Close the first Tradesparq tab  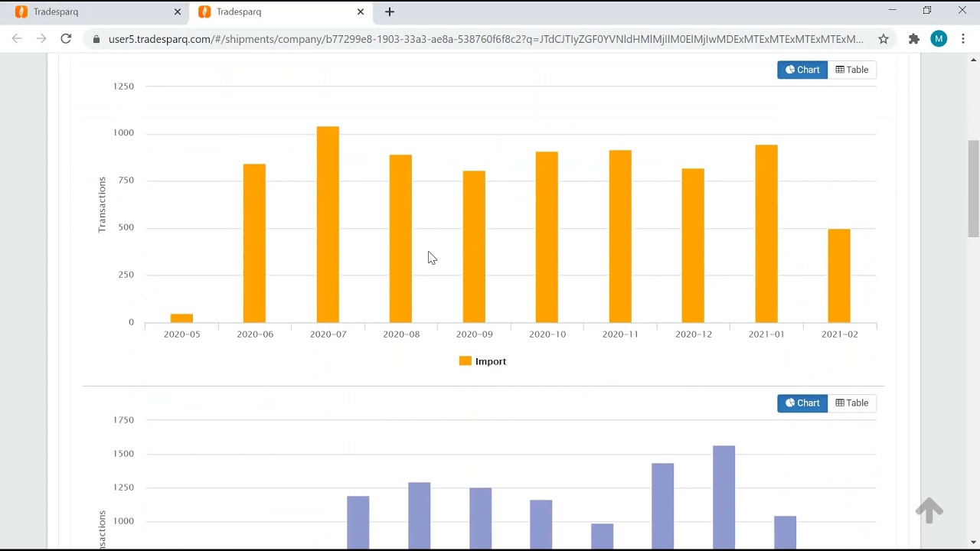pos(178,11)
